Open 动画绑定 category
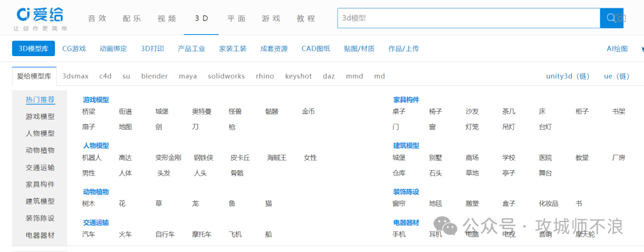 [113, 48]
